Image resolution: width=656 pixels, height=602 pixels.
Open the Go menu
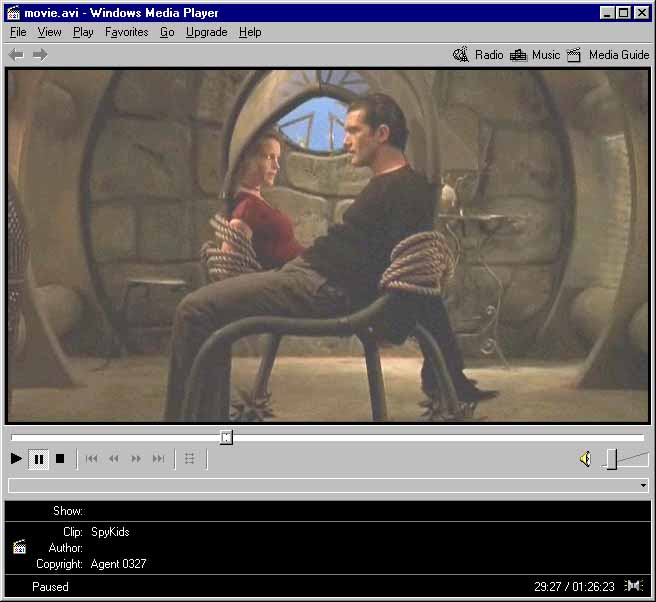click(x=167, y=32)
